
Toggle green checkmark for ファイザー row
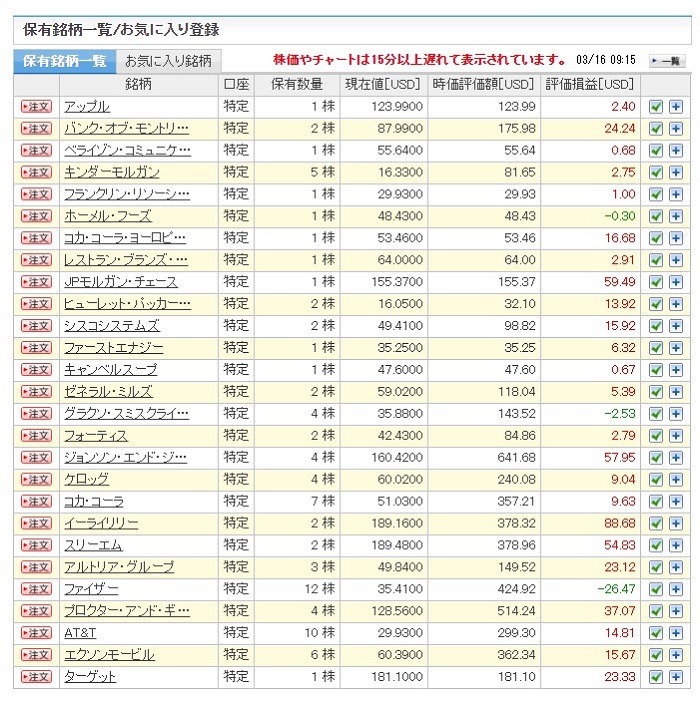656,589
